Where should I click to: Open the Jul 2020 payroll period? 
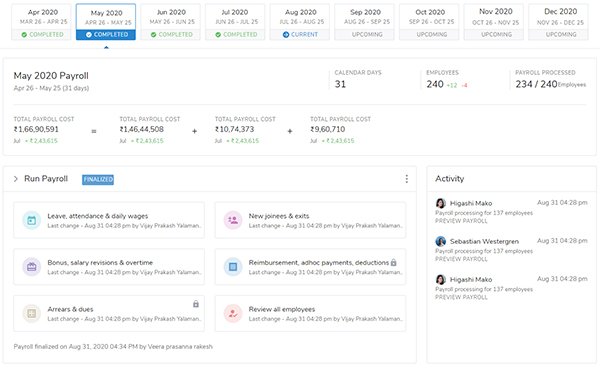(x=235, y=22)
